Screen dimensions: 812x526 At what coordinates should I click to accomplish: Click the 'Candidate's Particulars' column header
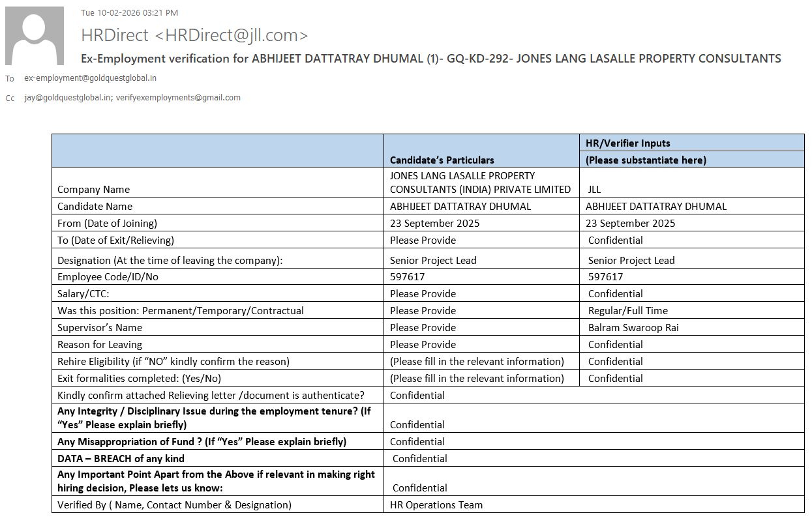[442, 160]
